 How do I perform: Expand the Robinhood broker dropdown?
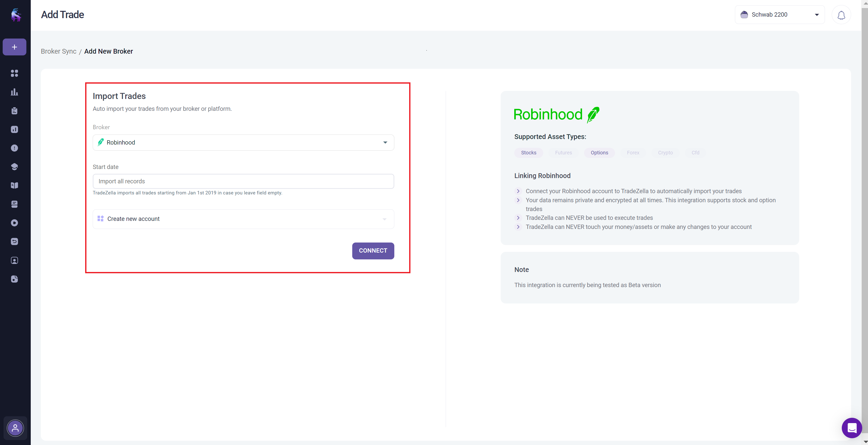[243, 143]
